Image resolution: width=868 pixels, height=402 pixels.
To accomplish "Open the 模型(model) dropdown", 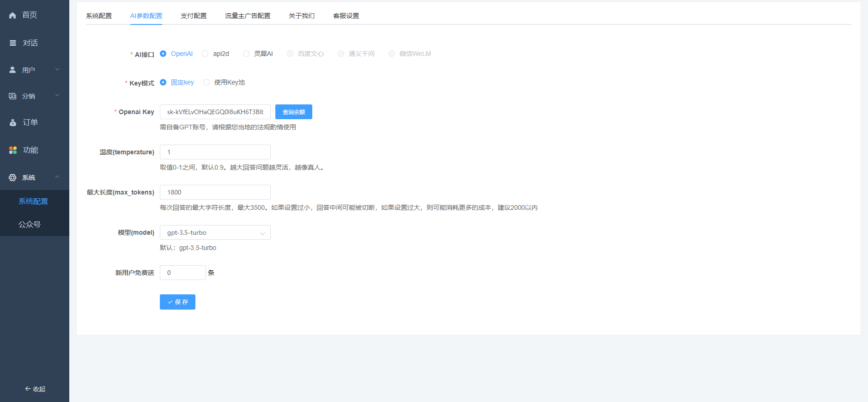I will (215, 232).
